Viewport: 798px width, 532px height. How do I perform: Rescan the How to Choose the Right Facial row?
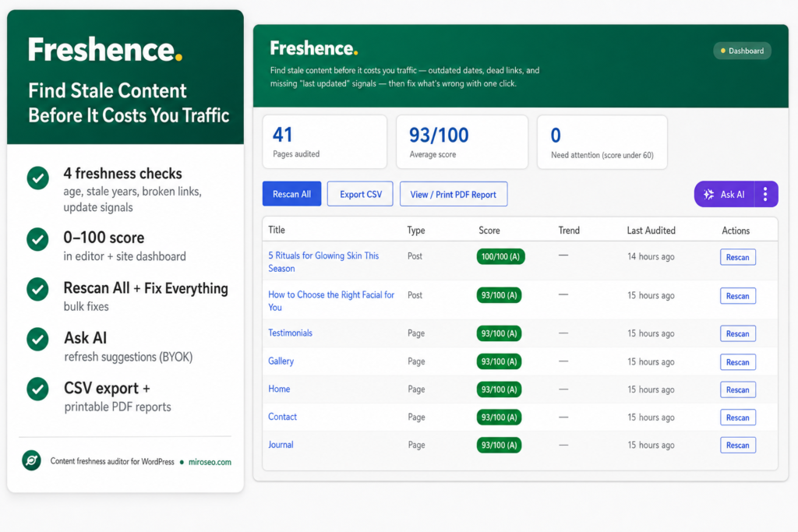(738, 295)
